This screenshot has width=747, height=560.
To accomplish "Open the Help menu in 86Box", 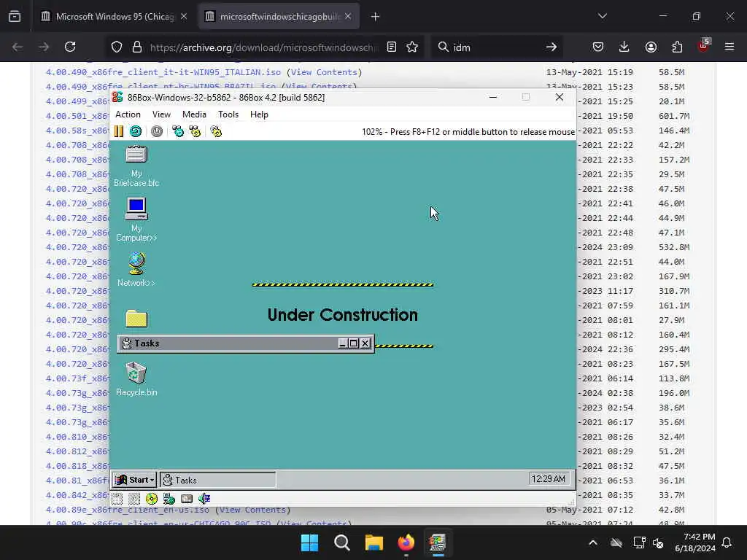I will point(259,114).
